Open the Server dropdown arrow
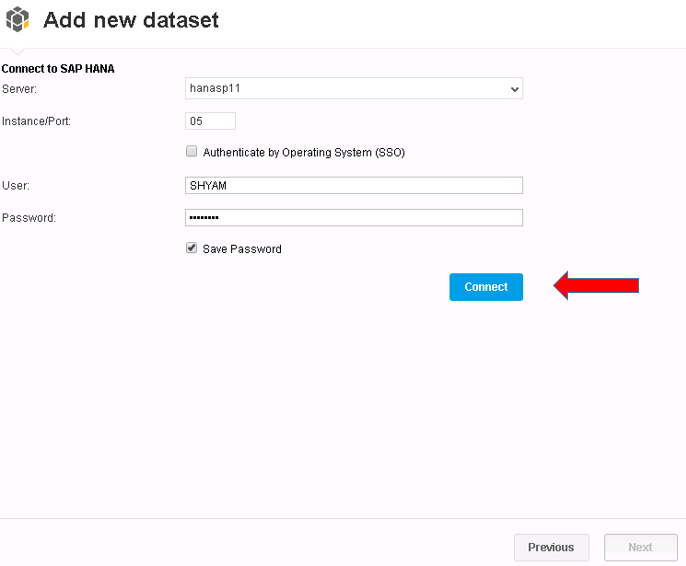The width and height of the screenshot is (686, 566). coord(514,89)
